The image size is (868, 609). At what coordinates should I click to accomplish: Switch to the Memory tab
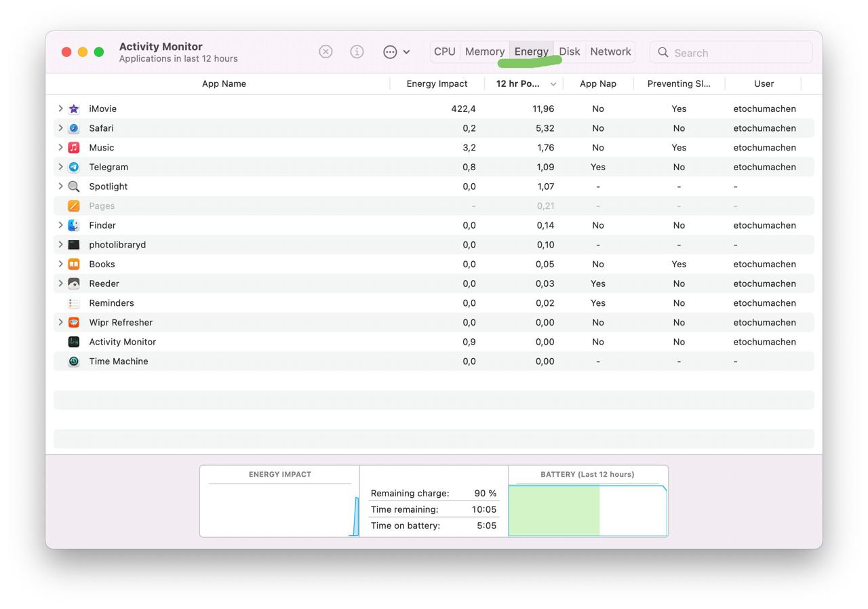pyautogui.click(x=485, y=52)
